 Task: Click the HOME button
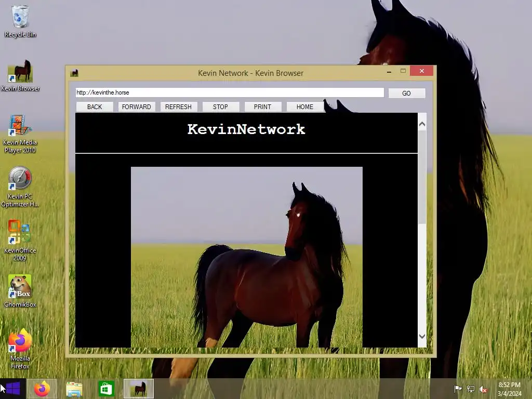[x=304, y=107]
